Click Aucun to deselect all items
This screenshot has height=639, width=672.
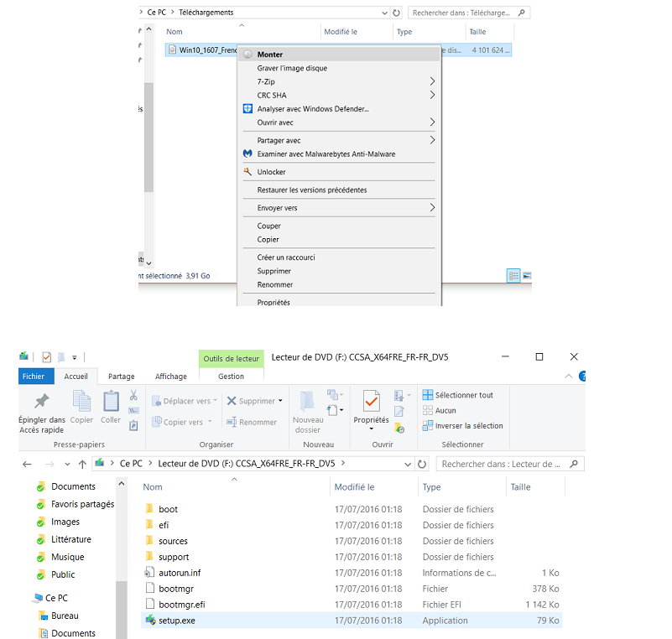click(x=440, y=410)
